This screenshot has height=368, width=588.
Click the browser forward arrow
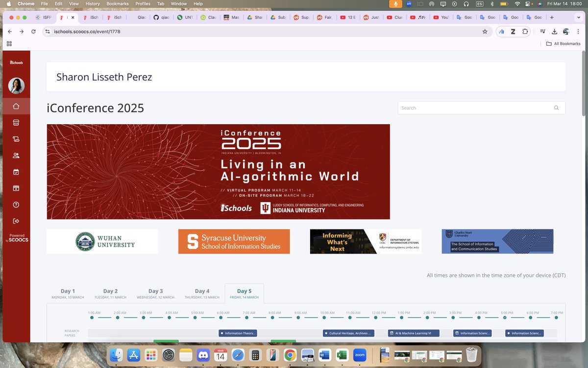pyautogui.click(x=22, y=31)
